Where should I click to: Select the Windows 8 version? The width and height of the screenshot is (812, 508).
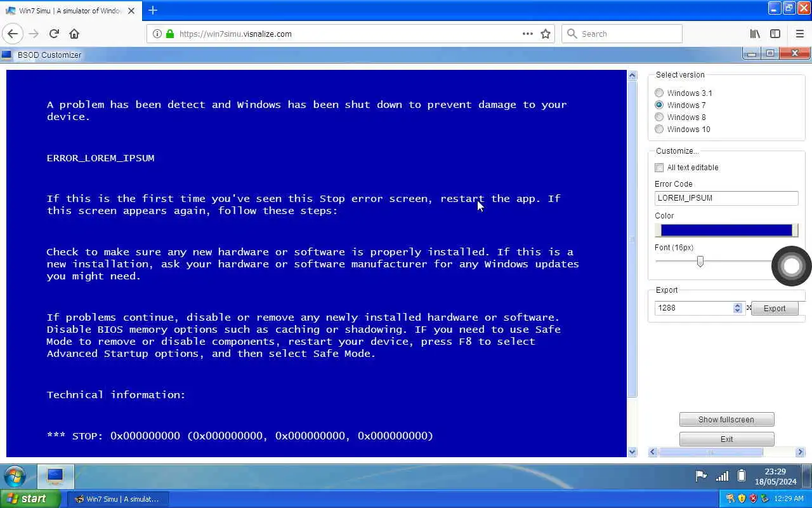pyautogui.click(x=659, y=117)
